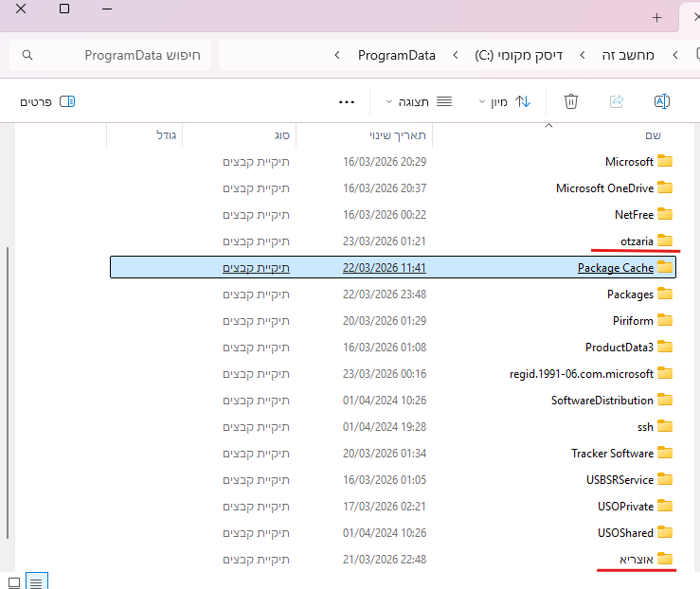Click the Tracker Software folder name
This screenshot has width=700, height=589.
pyautogui.click(x=612, y=454)
